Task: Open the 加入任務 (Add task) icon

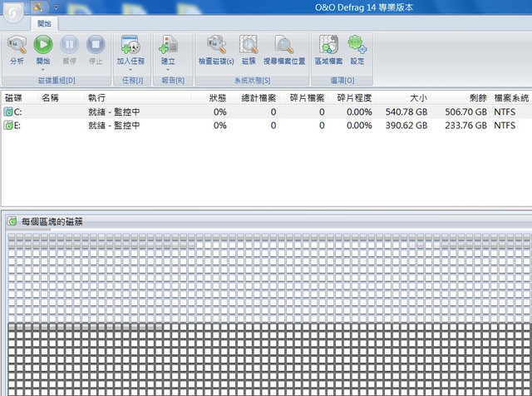Action: coord(131,44)
